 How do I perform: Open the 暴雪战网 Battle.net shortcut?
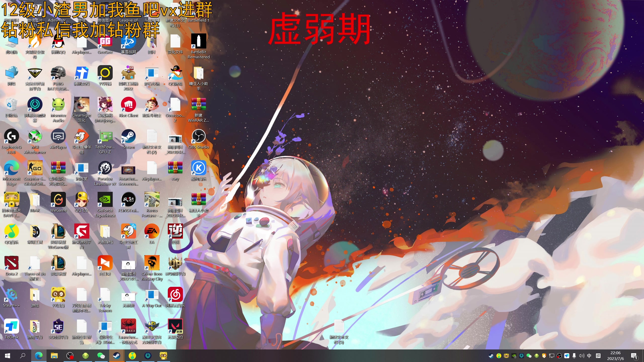click(129, 44)
